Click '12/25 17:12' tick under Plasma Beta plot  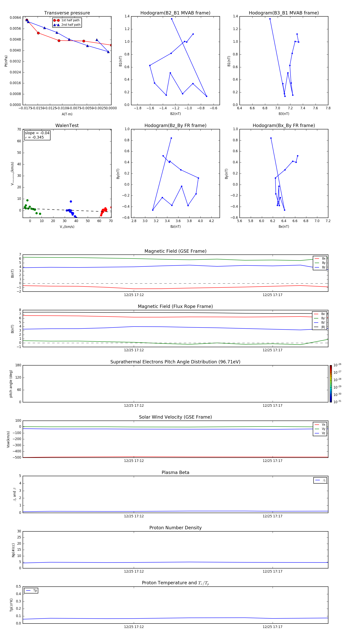click(x=134, y=516)
